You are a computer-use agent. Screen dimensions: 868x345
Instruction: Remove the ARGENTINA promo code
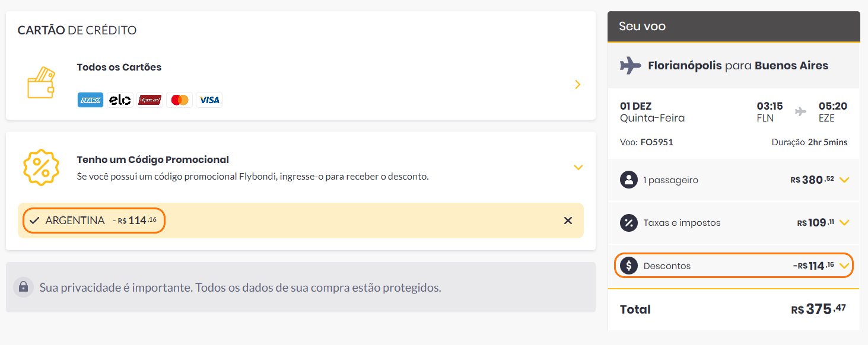click(x=568, y=221)
